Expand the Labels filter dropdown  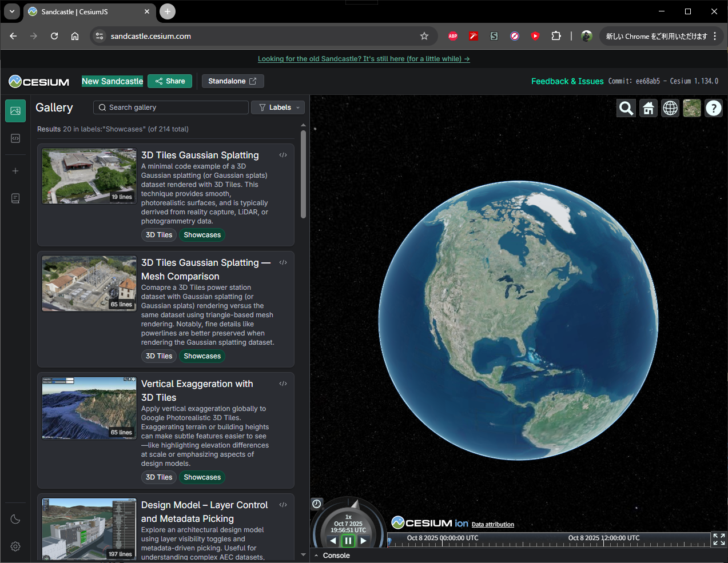[278, 107]
